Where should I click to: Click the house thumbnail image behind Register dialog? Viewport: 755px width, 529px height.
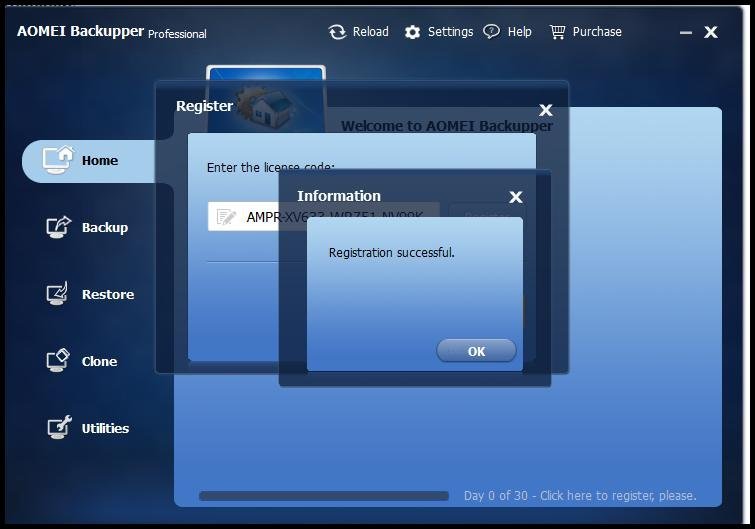(266, 100)
